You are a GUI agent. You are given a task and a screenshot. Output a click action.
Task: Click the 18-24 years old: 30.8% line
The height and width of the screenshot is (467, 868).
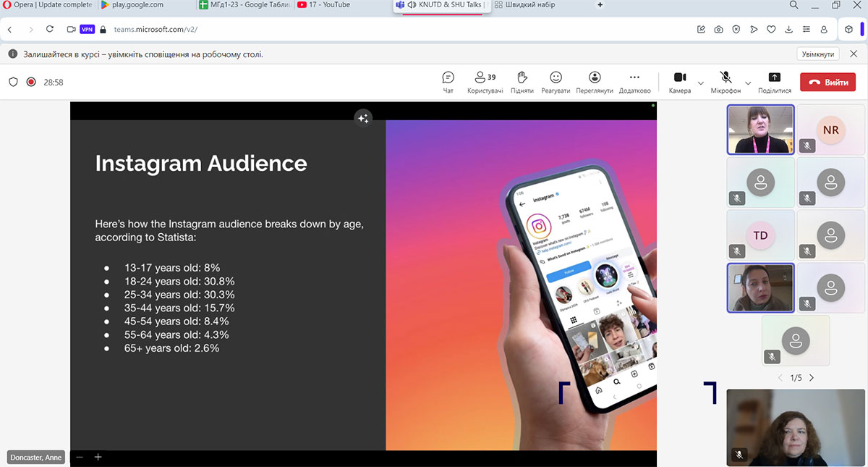click(x=179, y=281)
